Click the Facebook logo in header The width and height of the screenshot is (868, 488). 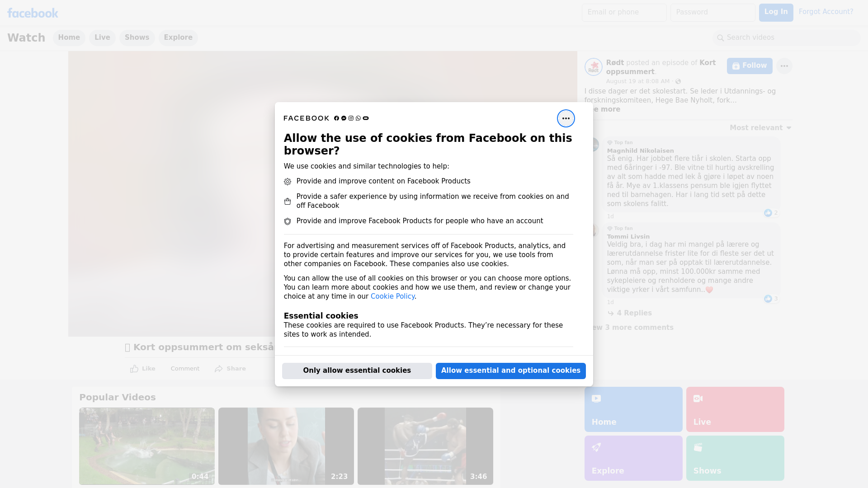[33, 13]
